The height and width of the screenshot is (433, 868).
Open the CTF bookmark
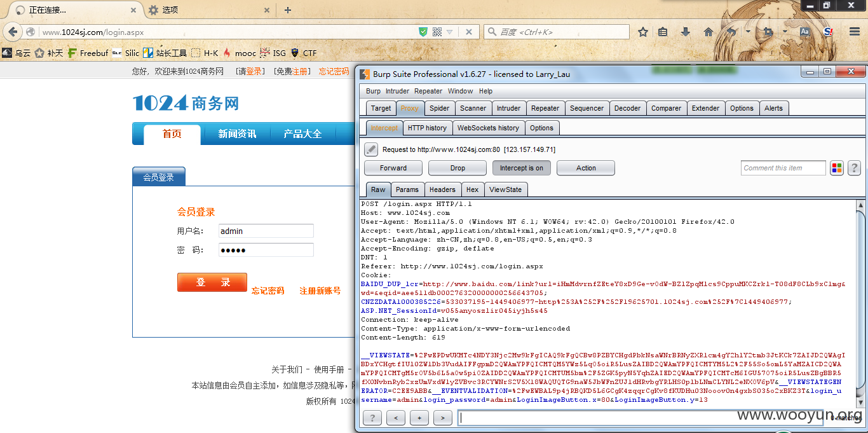click(304, 53)
